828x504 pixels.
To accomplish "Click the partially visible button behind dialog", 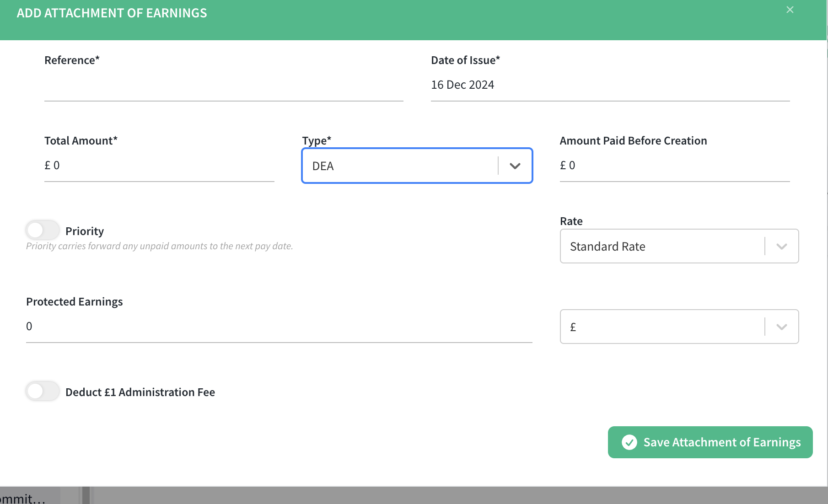I will [x=25, y=498].
